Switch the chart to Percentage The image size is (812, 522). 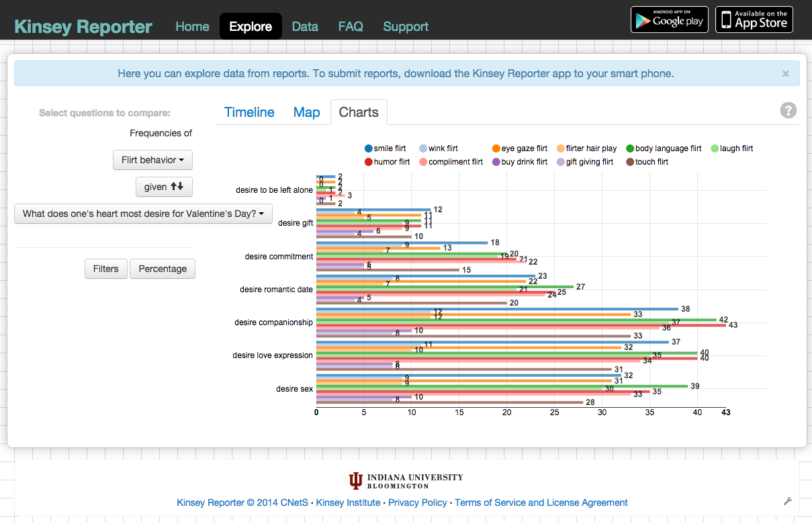tap(163, 269)
